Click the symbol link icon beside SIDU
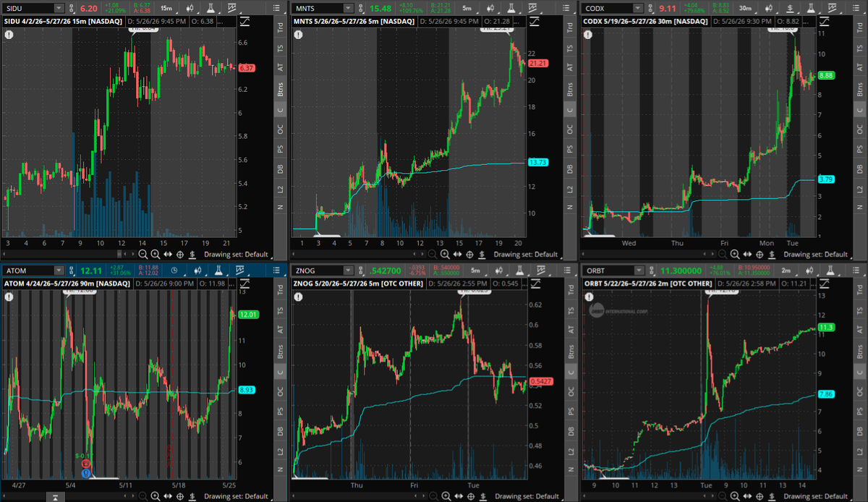This screenshot has width=868, height=502. click(x=71, y=8)
